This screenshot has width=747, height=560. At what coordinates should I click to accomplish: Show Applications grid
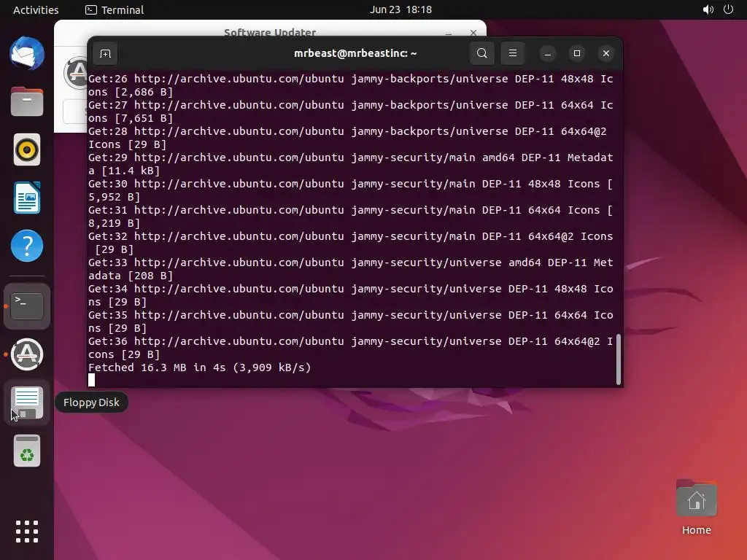27,531
